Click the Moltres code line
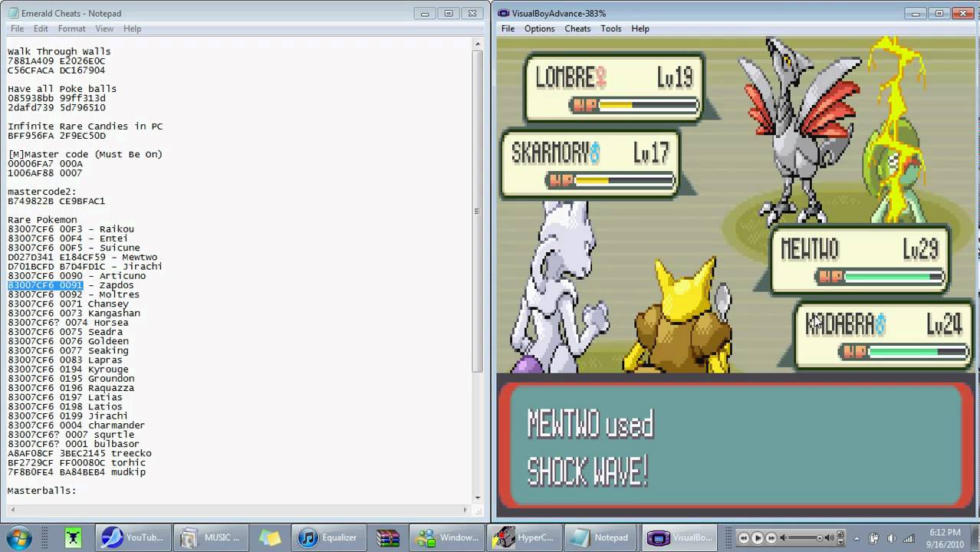This screenshot has height=552, width=980. pos(74,294)
